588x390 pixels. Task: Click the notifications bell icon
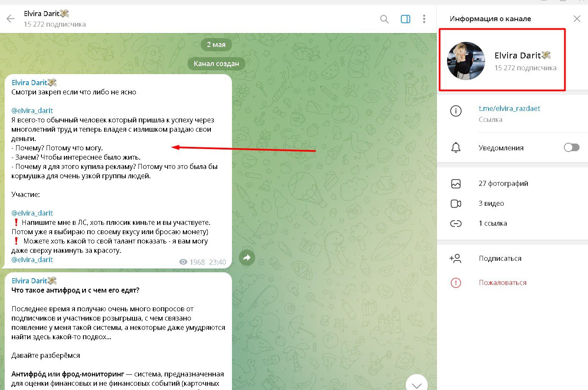(x=456, y=148)
